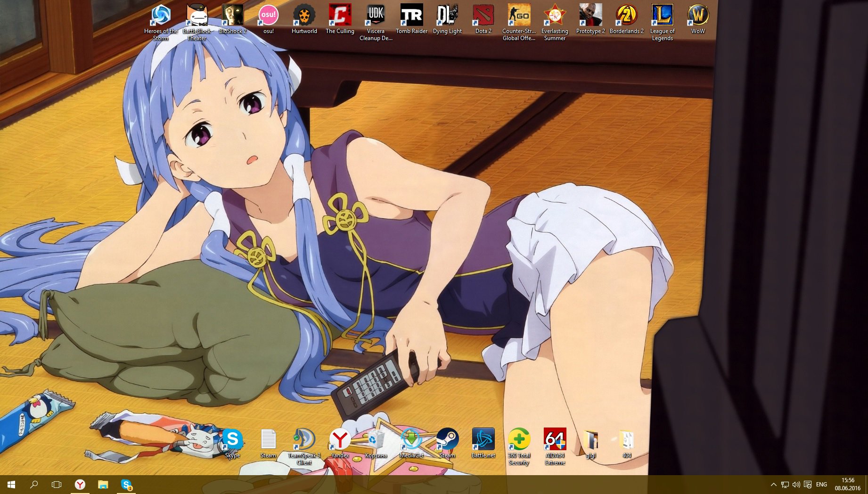
Task: Open the Battle.net desktop shortcut
Action: (483, 443)
